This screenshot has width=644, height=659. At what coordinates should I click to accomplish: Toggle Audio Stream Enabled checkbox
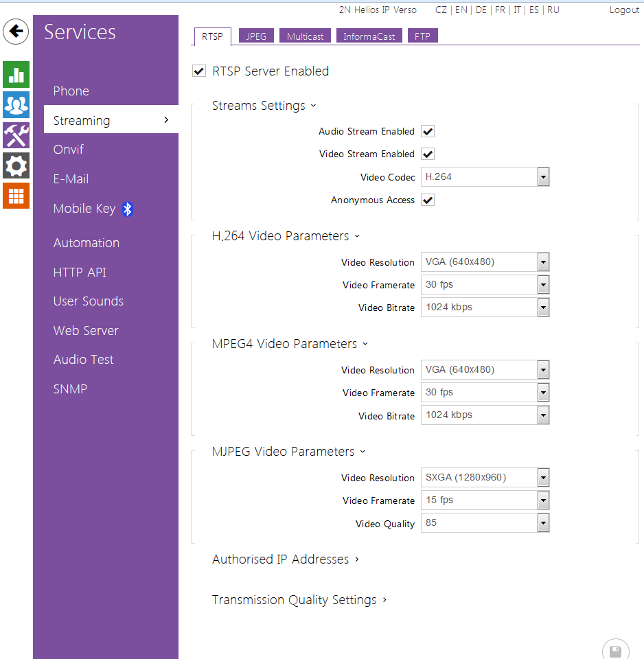[x=428, y=132]
